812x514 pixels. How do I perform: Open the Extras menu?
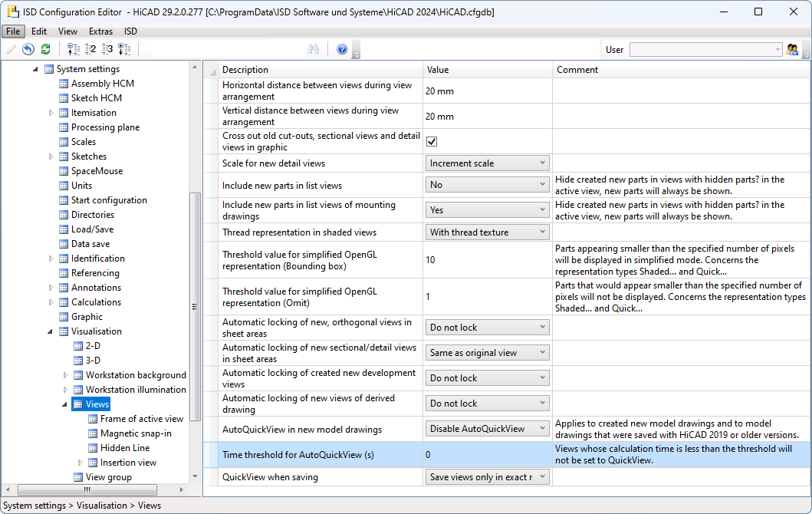(x=100, y=31)
